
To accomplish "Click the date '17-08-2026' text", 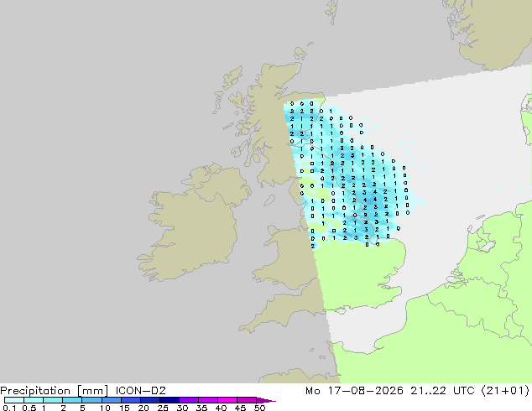I will pyautogui.click(x=366, y=391).
